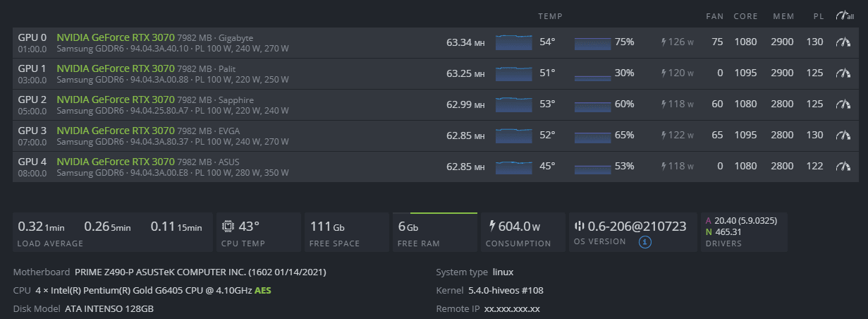Click the GPU 1 overclock tuning icon

point(843,73)
